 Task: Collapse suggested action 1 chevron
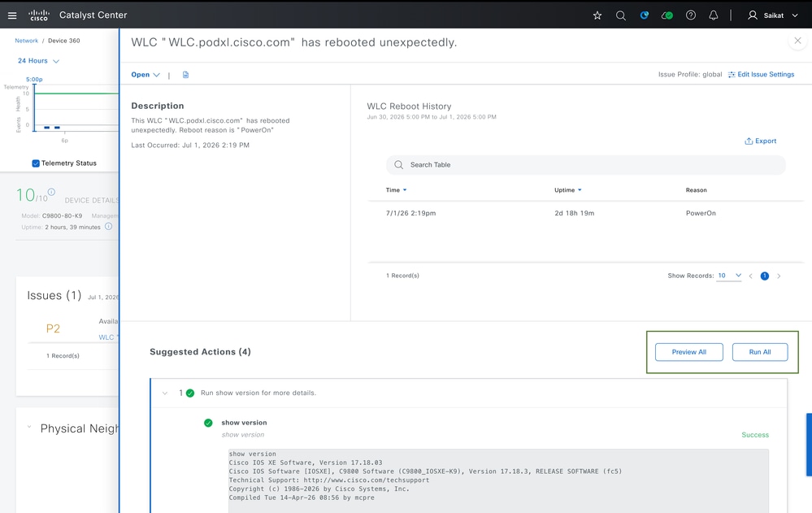point(165,393)
